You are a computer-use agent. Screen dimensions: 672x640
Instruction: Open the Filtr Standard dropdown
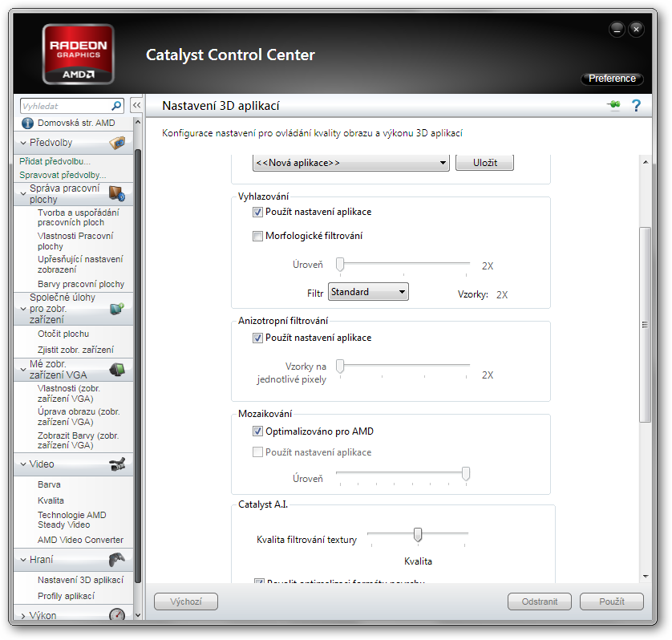[368, 292]
